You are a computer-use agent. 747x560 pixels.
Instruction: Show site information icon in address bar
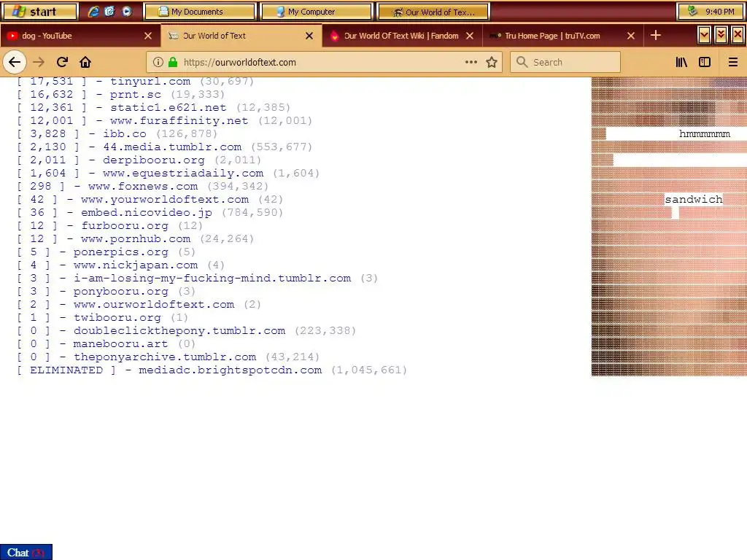[x=158, y=62]
